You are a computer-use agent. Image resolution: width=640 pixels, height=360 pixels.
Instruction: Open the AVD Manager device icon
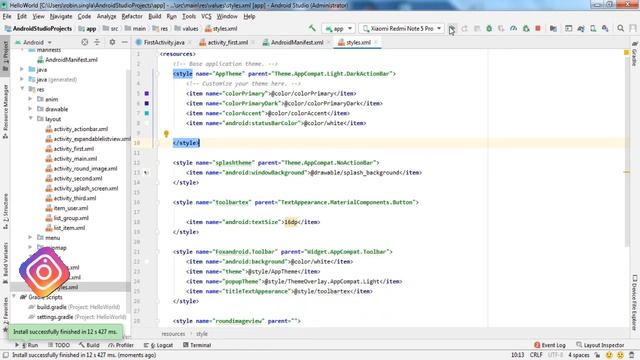click(593, 29)
